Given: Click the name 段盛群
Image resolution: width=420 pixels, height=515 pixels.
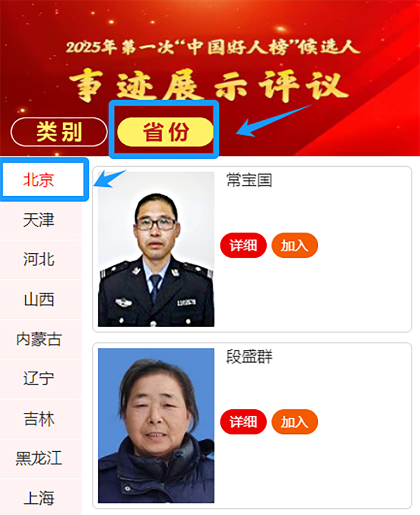Looking at the screenshot, I should tap(249, 357).
